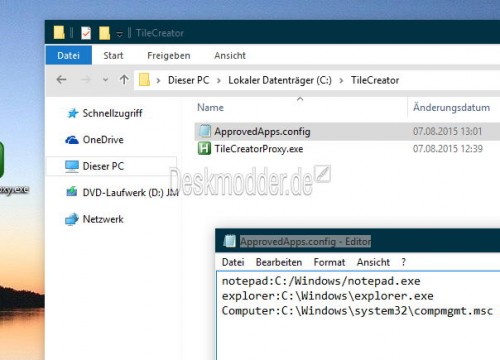500x360 pixels.
Task: Select the TileCreatorProxy.exe file
Action: tap(259, 149)
